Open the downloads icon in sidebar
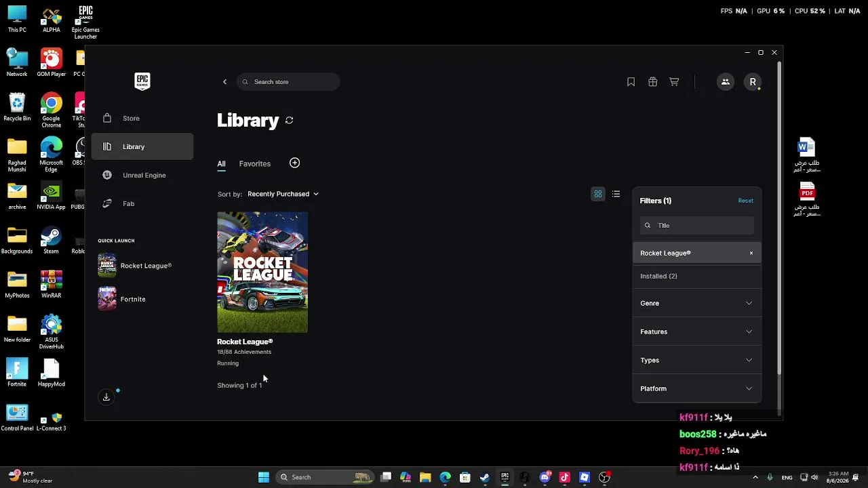The width and height of the screenshot is (868, 488). [x=106, y=397]
